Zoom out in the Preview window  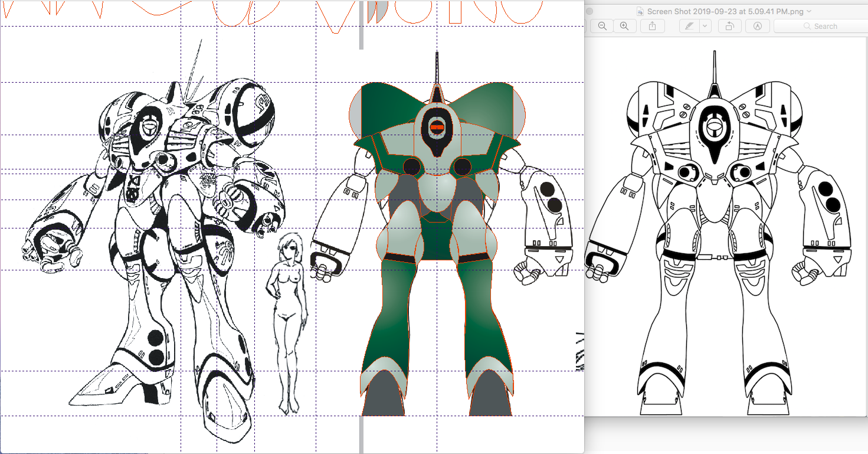click(602, 26)
